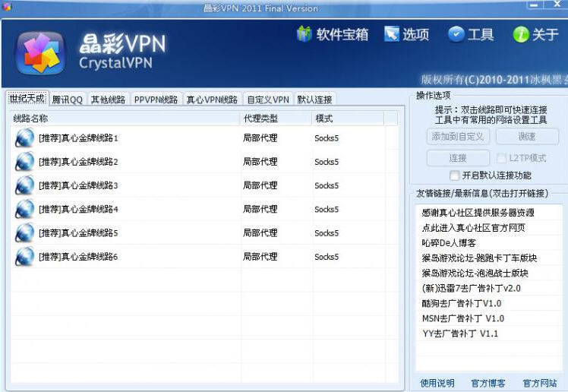568x392 pixels.
Task: Click the 连接 button
Action: [x=458, y=158]
